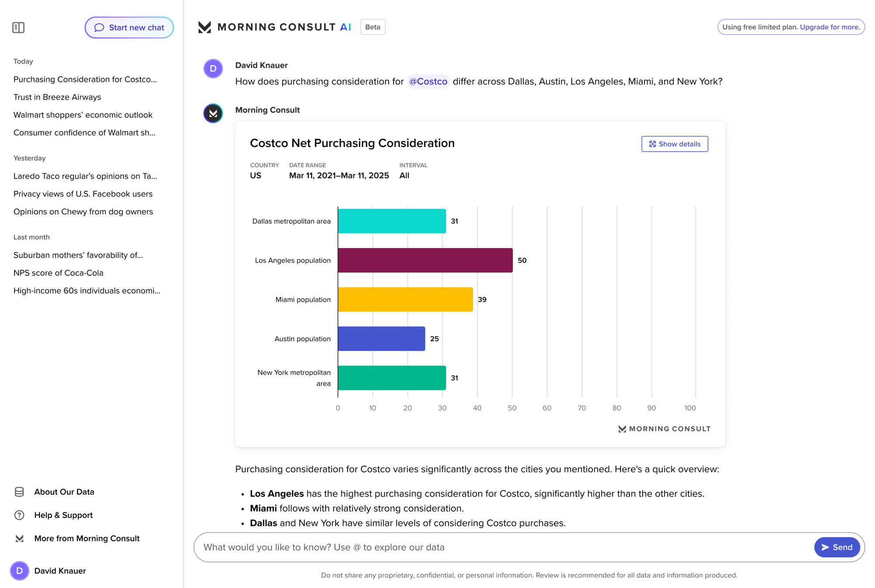Open NPS score of Coca-Cola chat
Image resolution: width=875 pixels, height=588 pixels.
point(59,273)
